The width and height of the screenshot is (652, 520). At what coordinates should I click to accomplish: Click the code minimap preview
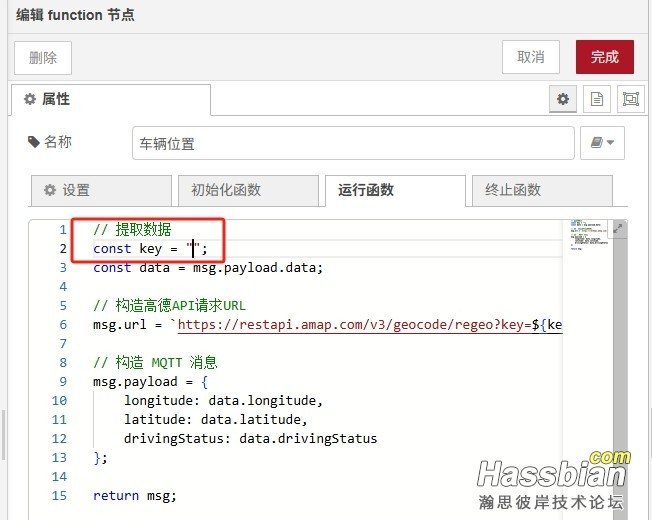click(x=588, y=235)
